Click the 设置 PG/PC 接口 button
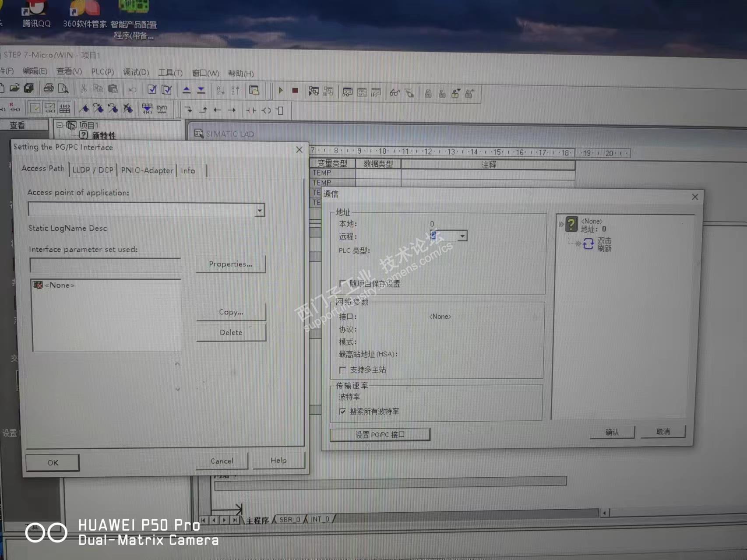This screenshot has width=747, height=560. 380,435
